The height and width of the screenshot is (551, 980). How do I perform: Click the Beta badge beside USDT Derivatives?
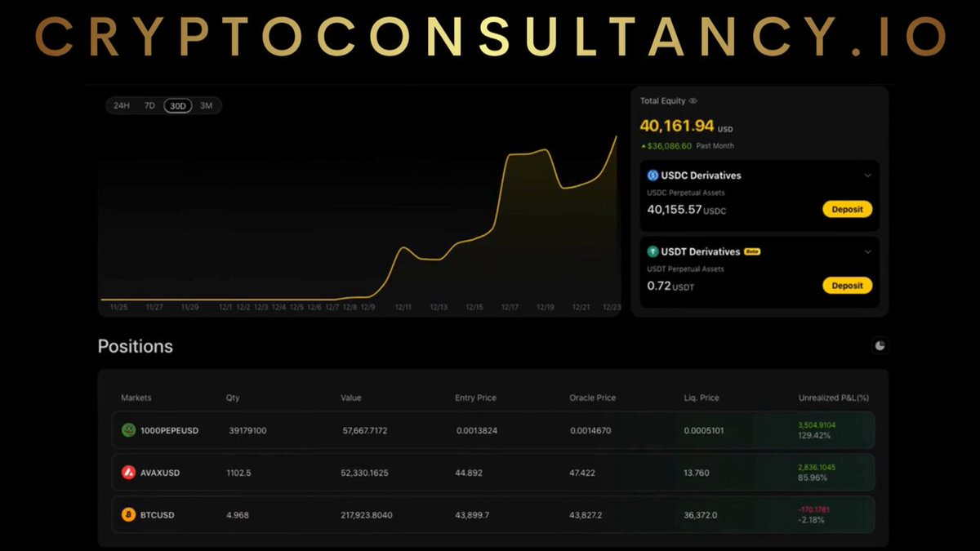tap(752, 252)
